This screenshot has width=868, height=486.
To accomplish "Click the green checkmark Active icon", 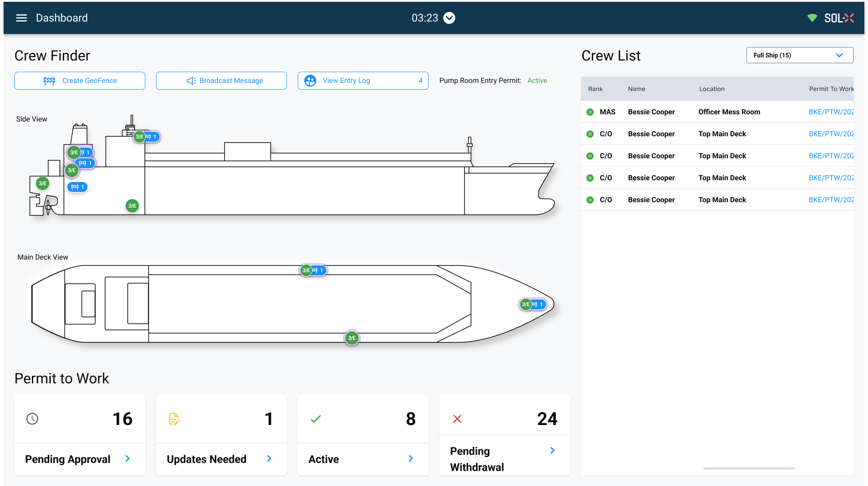I will click(x=316, y=419).
